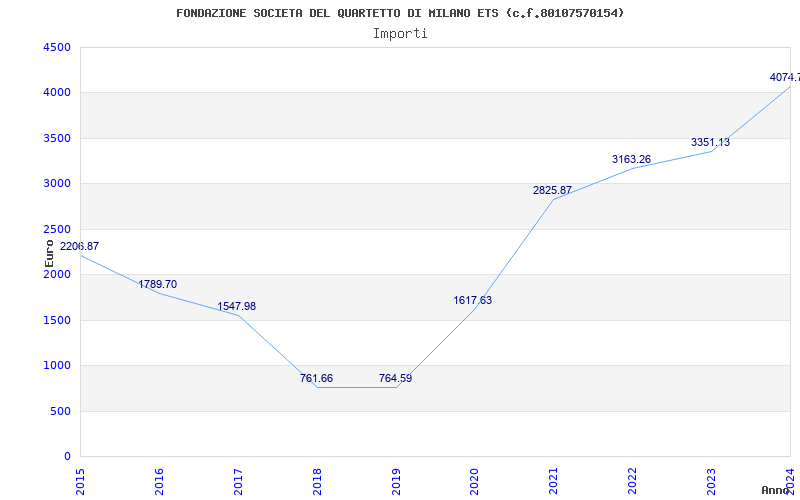Viewport: 800px width, 500px height.
Task: Select the 2825.87 data label
Action: [x=553, y=190]
